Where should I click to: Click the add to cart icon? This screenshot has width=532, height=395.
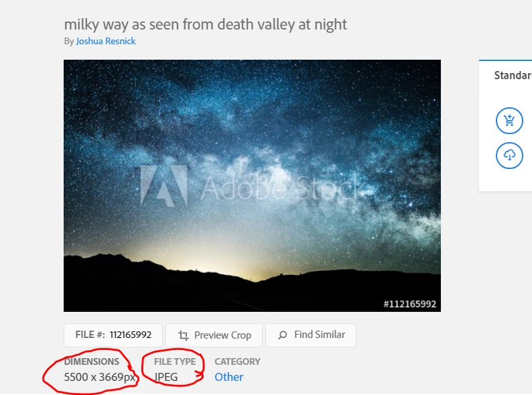pos(509,121)
